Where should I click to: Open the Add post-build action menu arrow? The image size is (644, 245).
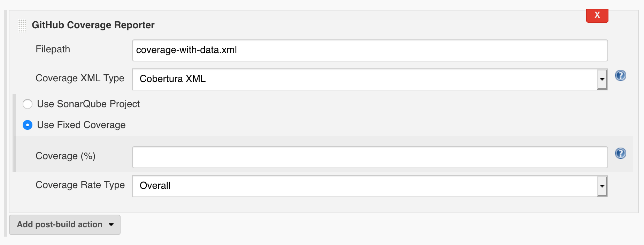coord(111,225)
